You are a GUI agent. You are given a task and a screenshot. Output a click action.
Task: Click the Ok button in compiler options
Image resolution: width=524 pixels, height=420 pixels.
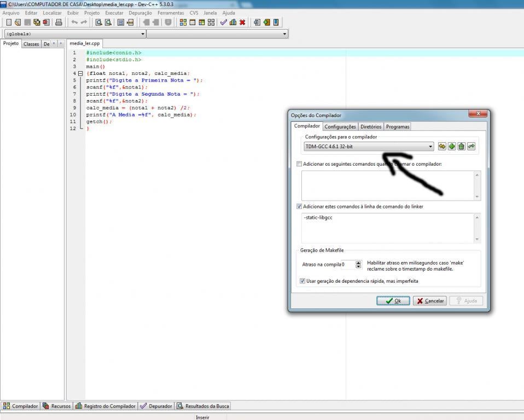[x=393, y=301]
